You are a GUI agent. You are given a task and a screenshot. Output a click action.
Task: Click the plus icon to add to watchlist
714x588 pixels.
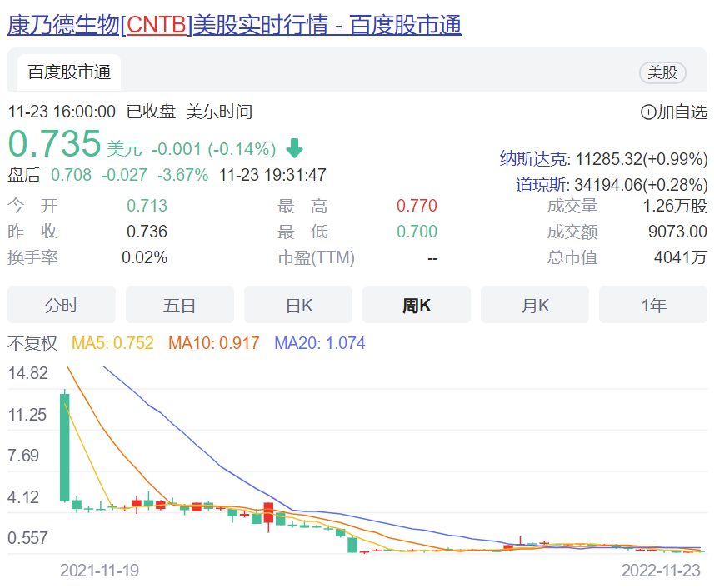click(x=647, y=112)
